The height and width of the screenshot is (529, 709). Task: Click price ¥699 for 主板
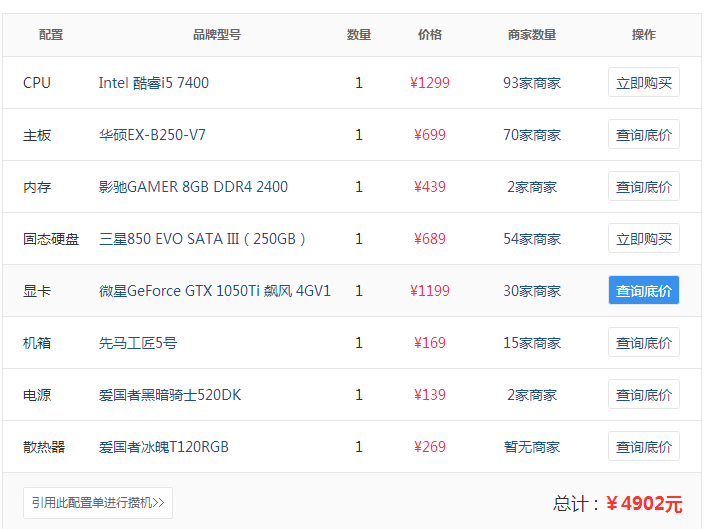(430, 135)
